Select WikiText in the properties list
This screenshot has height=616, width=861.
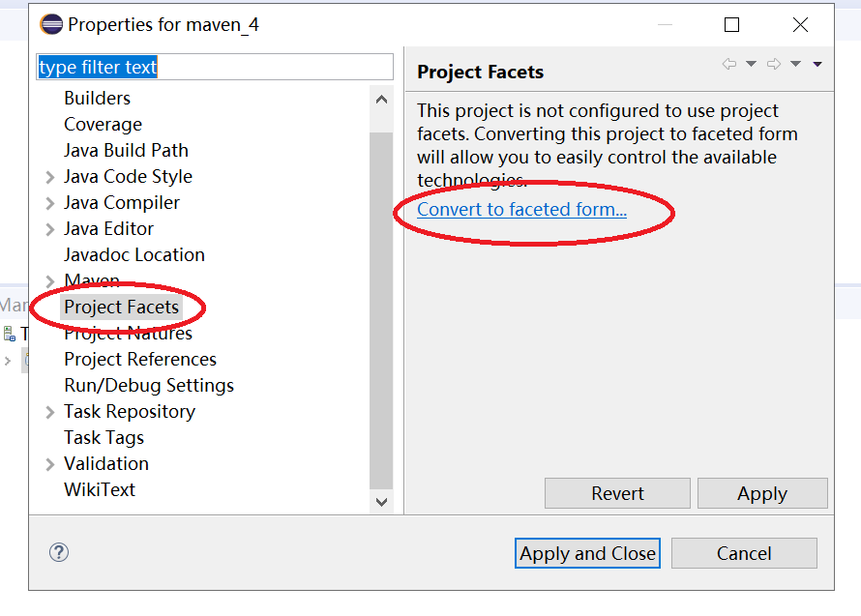click(100, 489)
